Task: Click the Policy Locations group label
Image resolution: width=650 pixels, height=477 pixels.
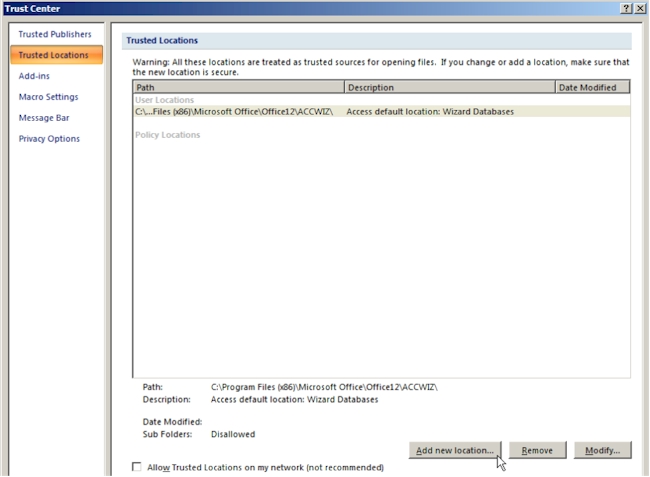Action: (x=167, y=135)
